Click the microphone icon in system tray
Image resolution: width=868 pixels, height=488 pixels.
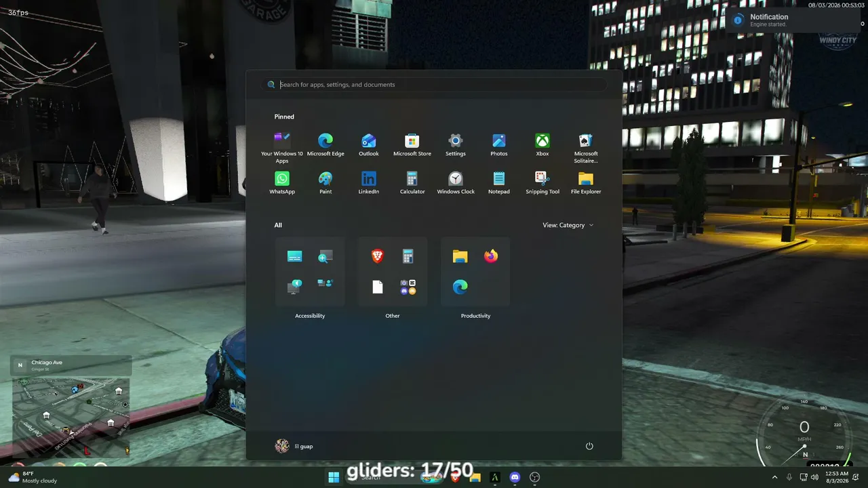789,477
